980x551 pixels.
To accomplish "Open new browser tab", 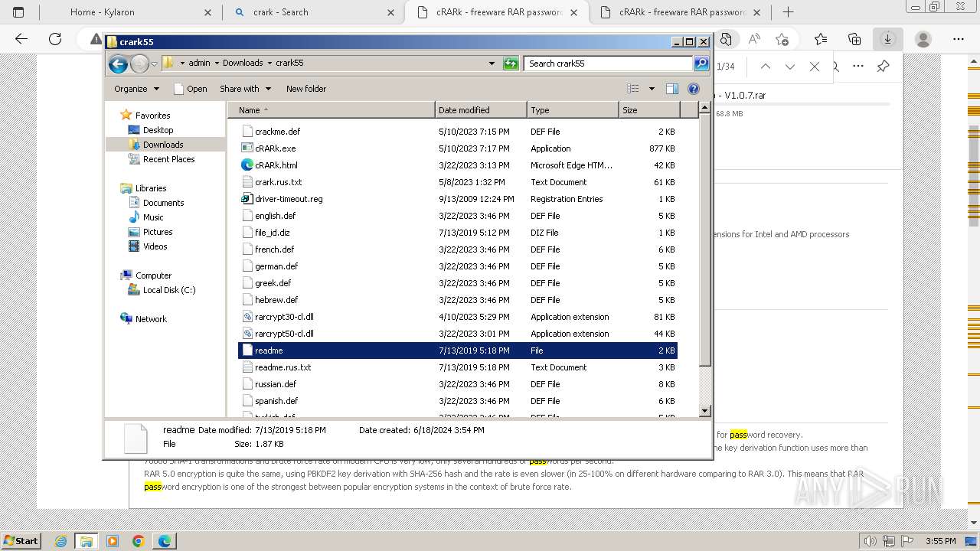I will [x=788, y=12].
